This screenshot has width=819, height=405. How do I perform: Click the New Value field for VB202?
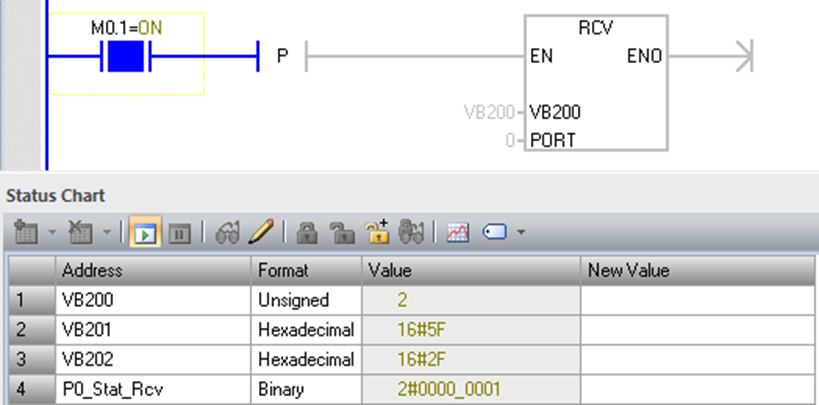coord(698,360)
